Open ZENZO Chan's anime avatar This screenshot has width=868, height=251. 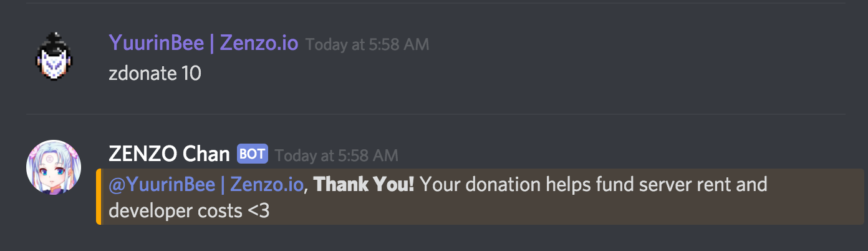pos(53,167)
